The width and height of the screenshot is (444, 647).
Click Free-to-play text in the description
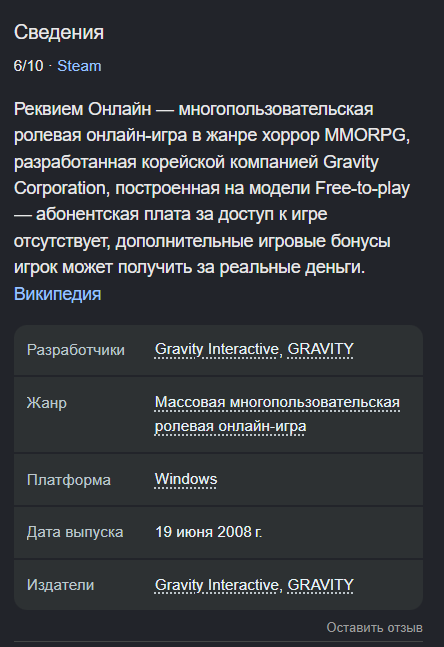[x=362, y=188]
